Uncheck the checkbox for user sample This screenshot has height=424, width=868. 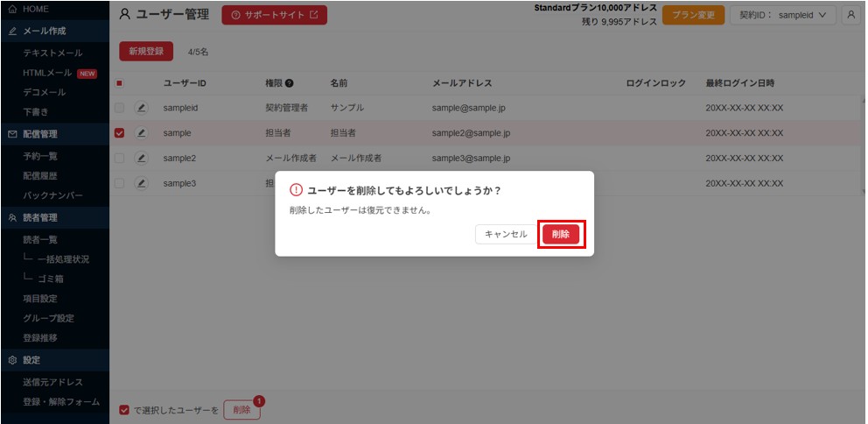pos(120,133)
